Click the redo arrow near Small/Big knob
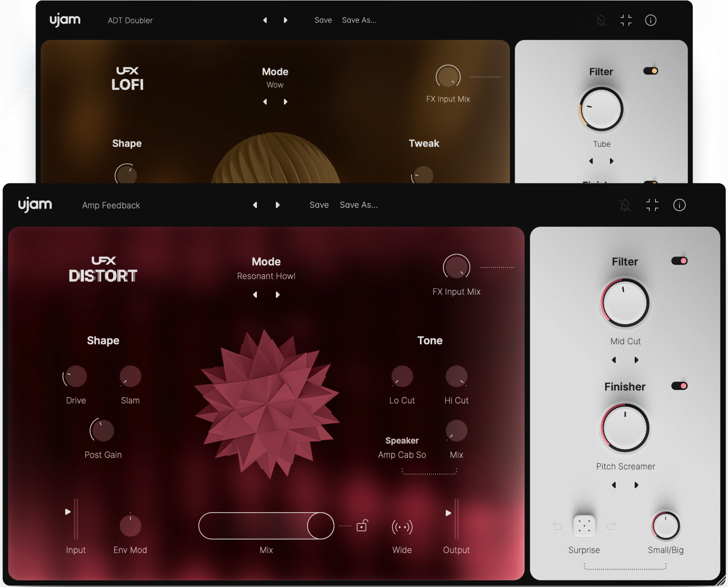The image size is (728, 587). [611, 525]
